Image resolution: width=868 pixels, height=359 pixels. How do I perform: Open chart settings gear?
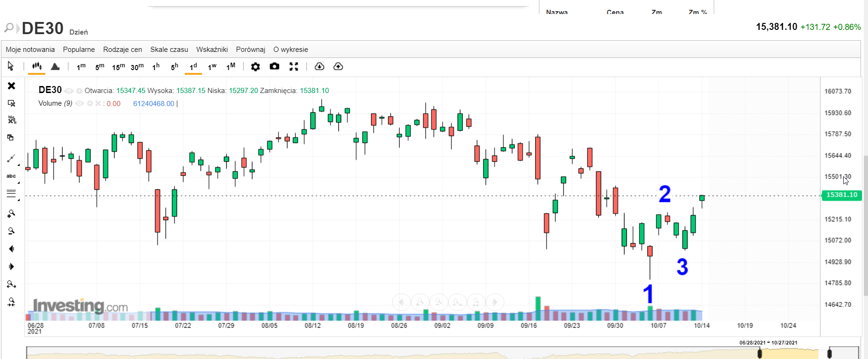(255, 66)
